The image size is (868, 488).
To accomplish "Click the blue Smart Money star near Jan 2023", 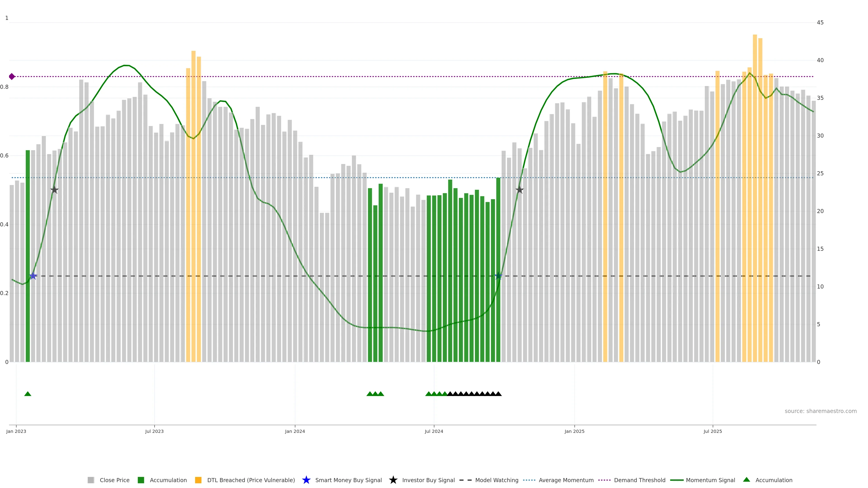I will pos(33,276).
